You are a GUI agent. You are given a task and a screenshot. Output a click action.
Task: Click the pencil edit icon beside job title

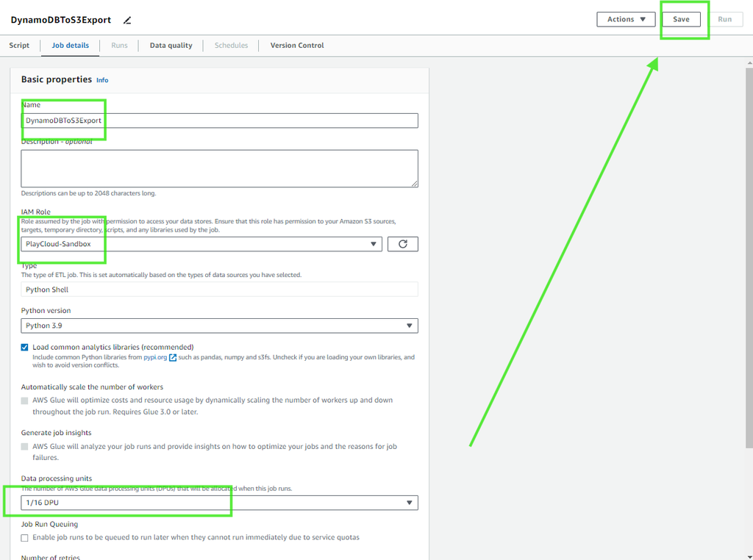[127, 20]
